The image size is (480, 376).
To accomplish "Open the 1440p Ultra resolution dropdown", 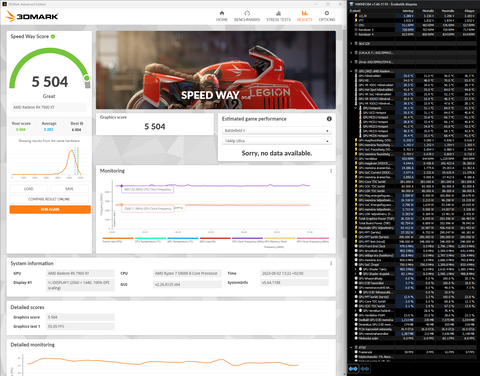I will [x=276, y=141].
